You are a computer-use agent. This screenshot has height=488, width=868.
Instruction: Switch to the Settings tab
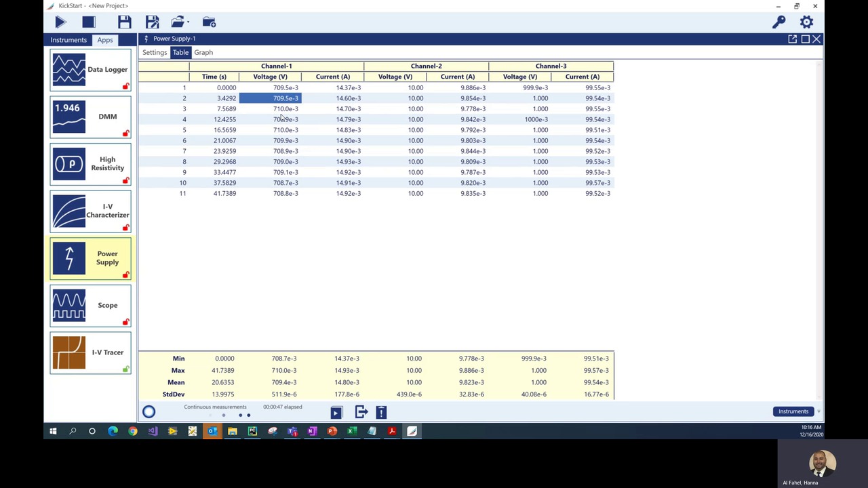point(155,52)
